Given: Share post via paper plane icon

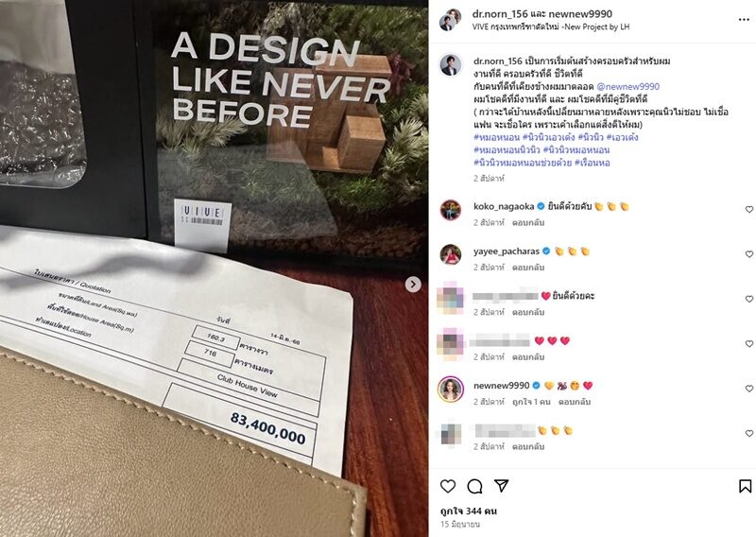Looking at the screenshot, I should point(502,485).
